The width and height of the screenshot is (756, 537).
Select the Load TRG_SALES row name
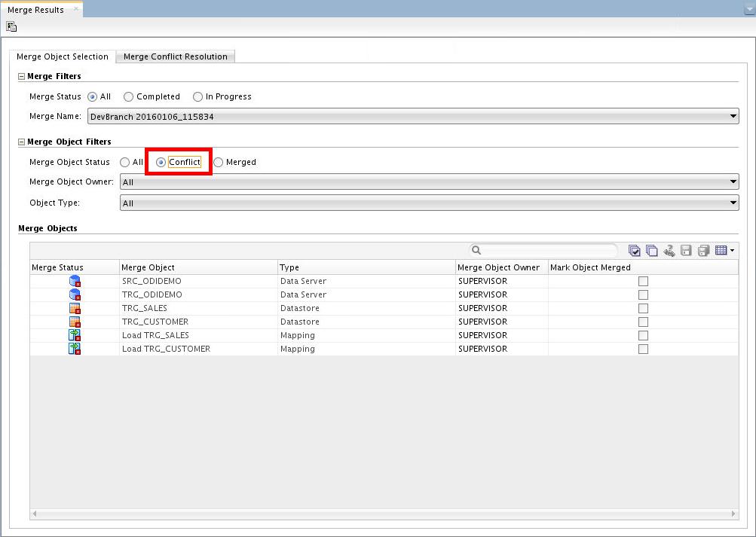click(x=155, y=334)
